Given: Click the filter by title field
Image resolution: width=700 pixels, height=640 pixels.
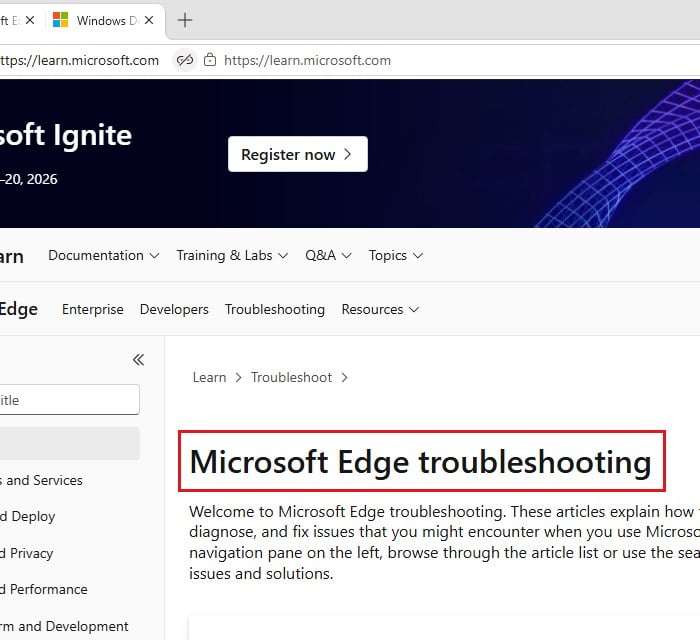Looking at the screenshot, I should 69,399.
